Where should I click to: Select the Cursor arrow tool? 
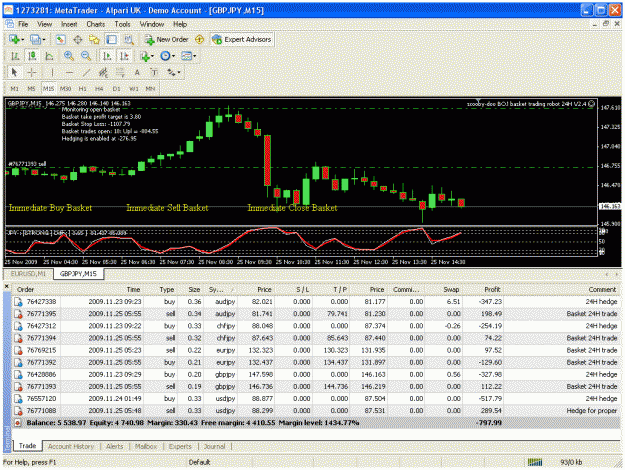(15, 73)
